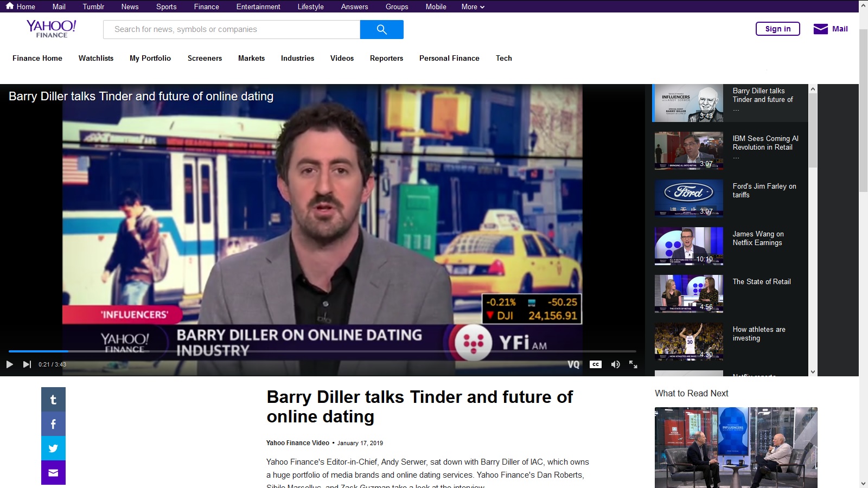Toggle closed captions on the video

click(x=596, y=364)
